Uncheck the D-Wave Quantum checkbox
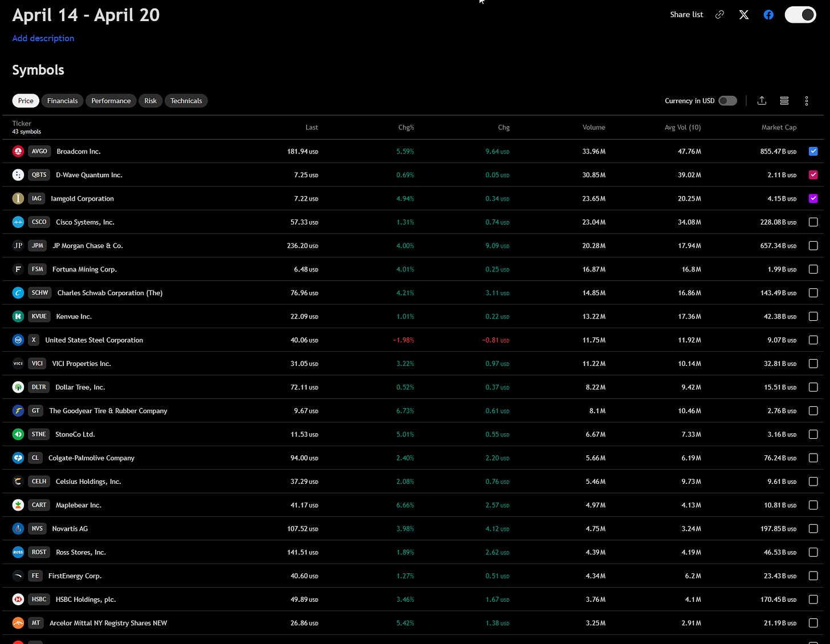The height and width of the screenshot is (644, 830). point(813,175)
